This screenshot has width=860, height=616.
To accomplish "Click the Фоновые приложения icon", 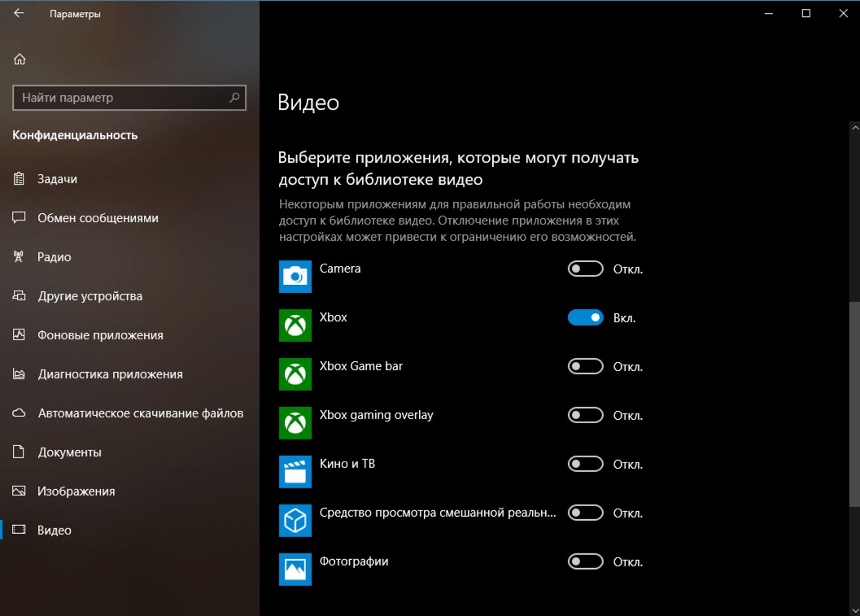I will [x=19, y=334].
